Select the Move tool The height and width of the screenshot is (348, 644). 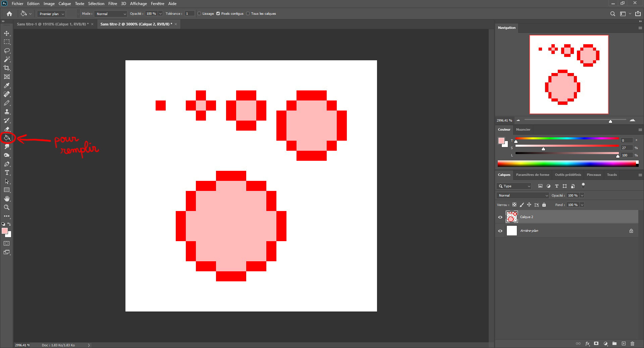(7, 33)
